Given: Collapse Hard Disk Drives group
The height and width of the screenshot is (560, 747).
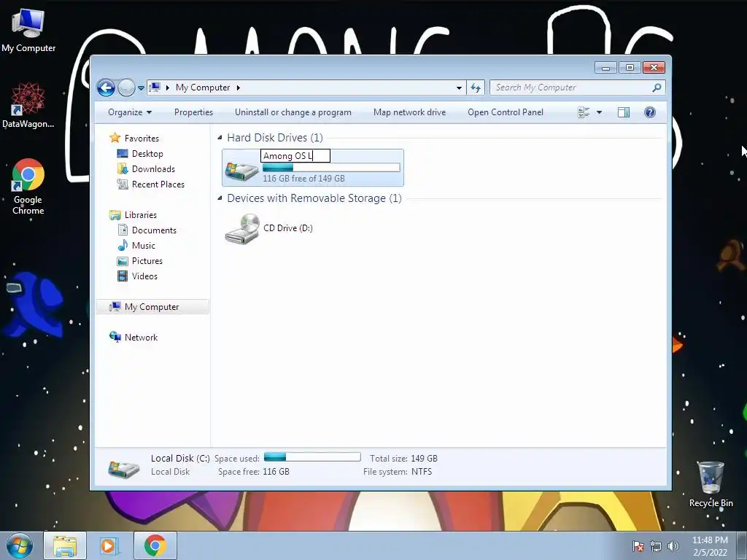Looking at the screenshot, I should pos(220,138).
